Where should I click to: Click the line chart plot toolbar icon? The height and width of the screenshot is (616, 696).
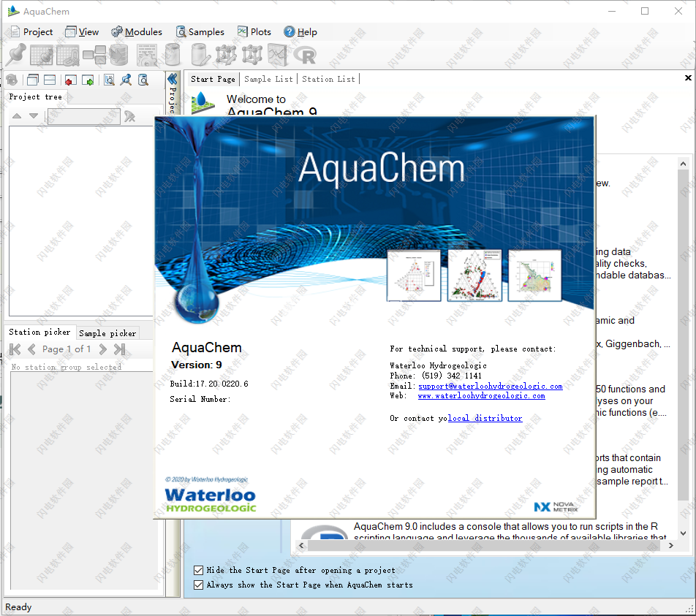277,55
